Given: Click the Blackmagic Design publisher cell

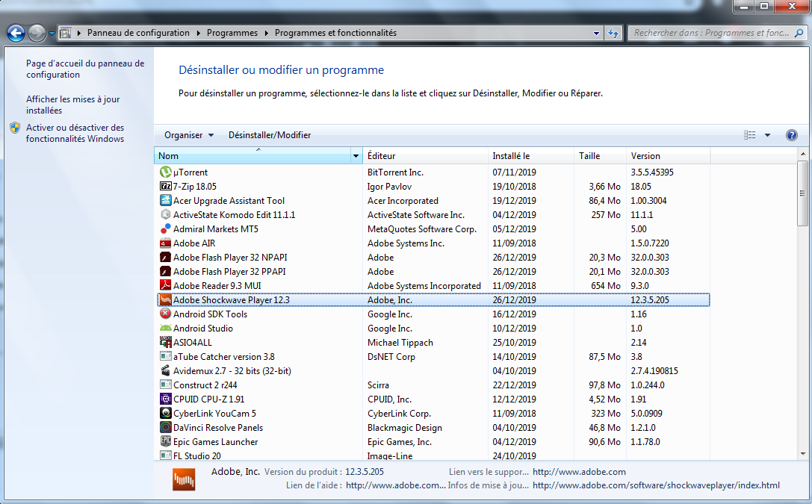Looking at the screenshot, I should [x=404, y=427].
